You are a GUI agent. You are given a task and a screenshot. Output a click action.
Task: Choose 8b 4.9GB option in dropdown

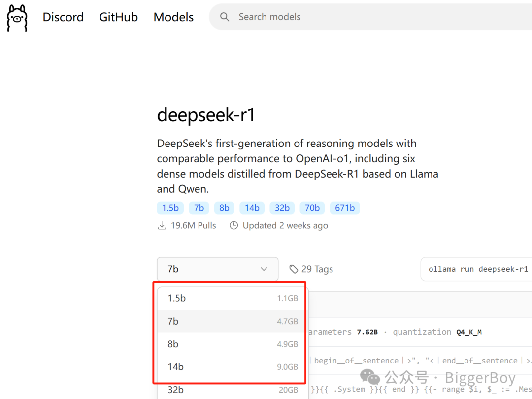(x=233, y=344)
